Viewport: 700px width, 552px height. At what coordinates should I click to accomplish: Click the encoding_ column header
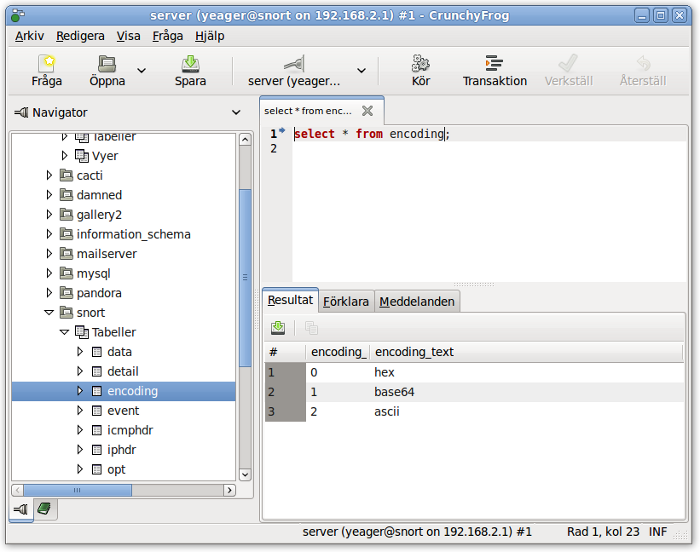tap(338, 352)
